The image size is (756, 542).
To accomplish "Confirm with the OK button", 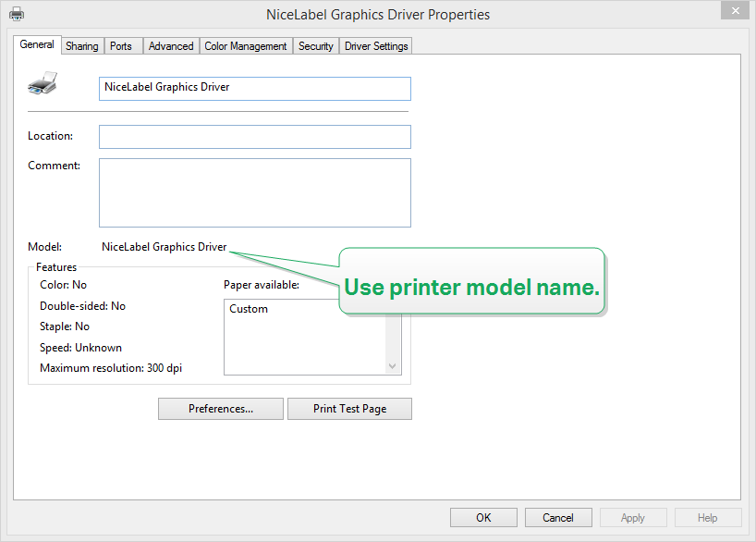I will tap(483, 518).
